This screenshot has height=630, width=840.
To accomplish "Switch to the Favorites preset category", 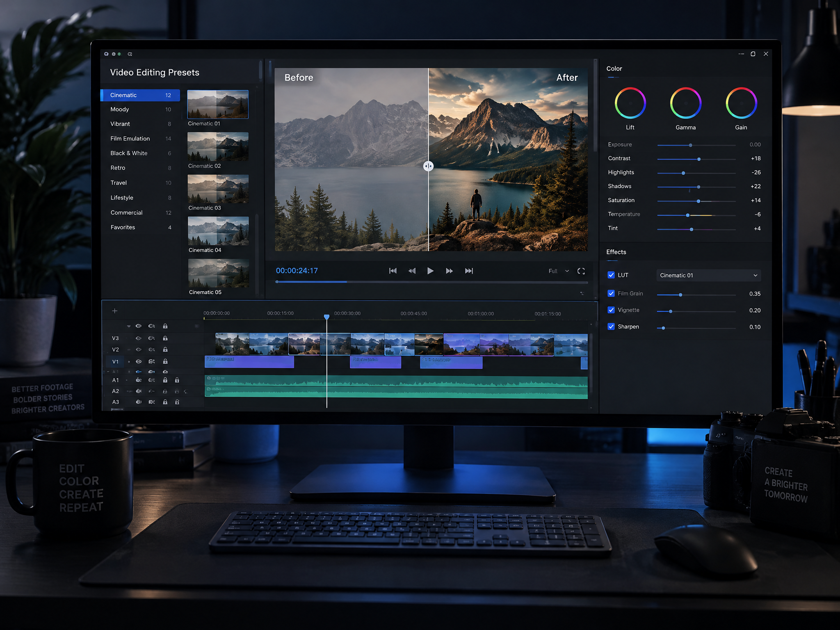I will pyautogui.click(x=140, y=227).
